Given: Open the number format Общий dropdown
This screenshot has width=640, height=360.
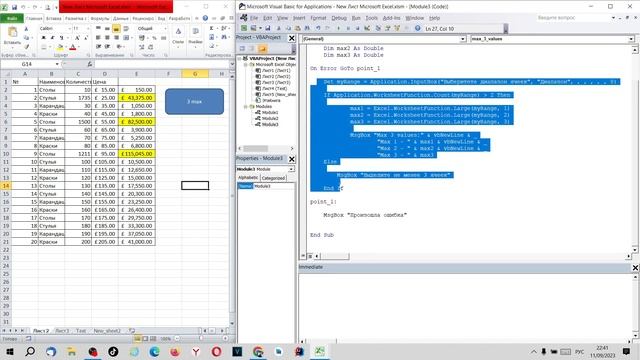Looking at the screenshot, I should click(x=165, y=29).
